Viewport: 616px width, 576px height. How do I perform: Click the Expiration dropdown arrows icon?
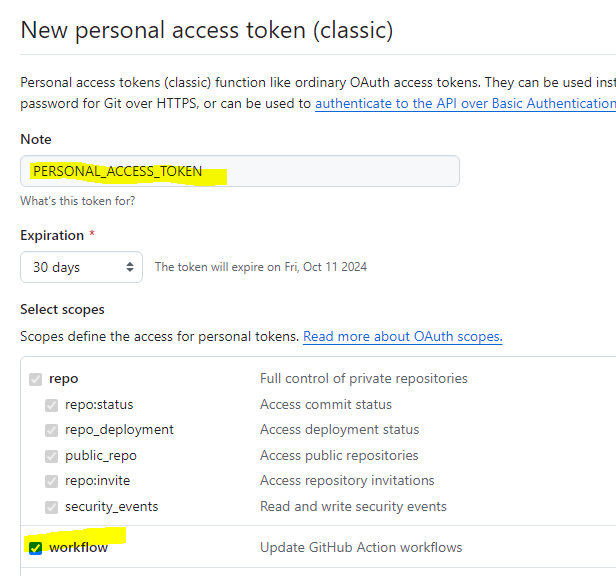130,267
